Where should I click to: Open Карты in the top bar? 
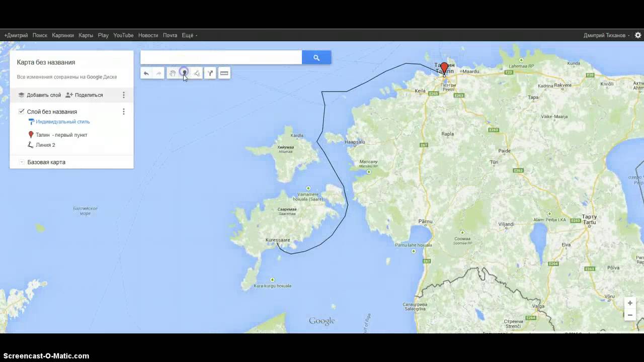tap(86, 36)
